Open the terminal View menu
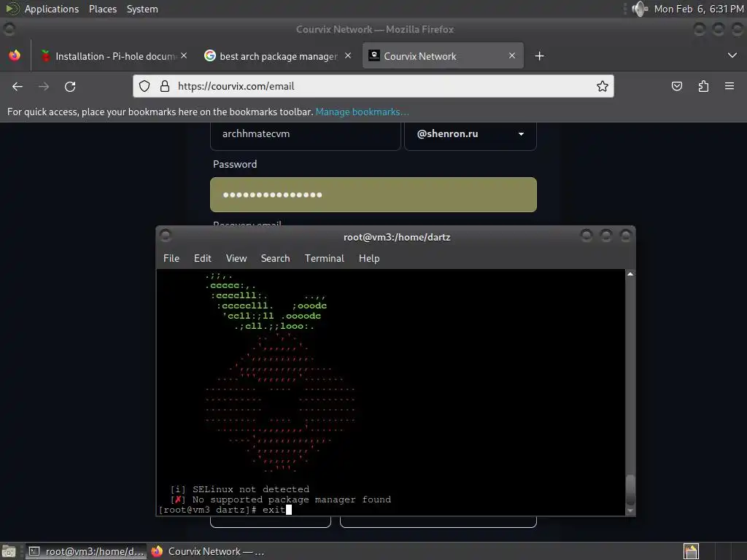 click(236, 258)
